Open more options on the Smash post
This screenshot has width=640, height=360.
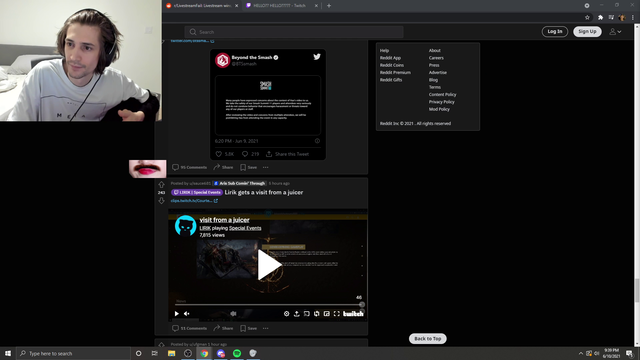point(266,167)
